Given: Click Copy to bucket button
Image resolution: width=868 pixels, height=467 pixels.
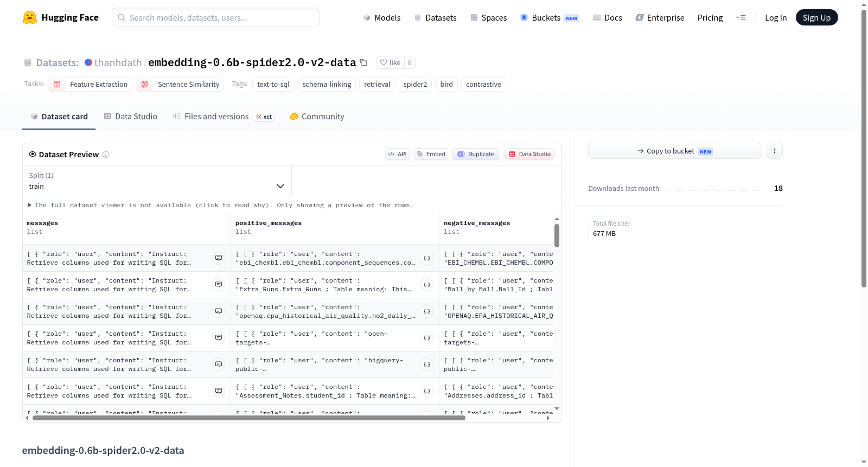Looking at the screenshot, I should click(675, 151).
